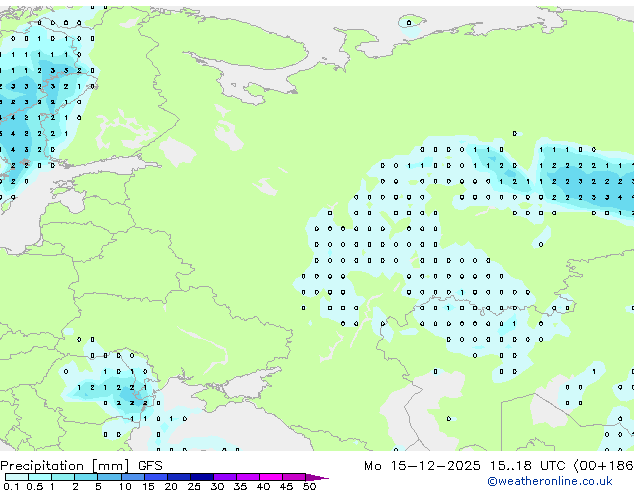Click the '(00+186' forecast offset text
The image size is (634, 490).
point(603,466)
